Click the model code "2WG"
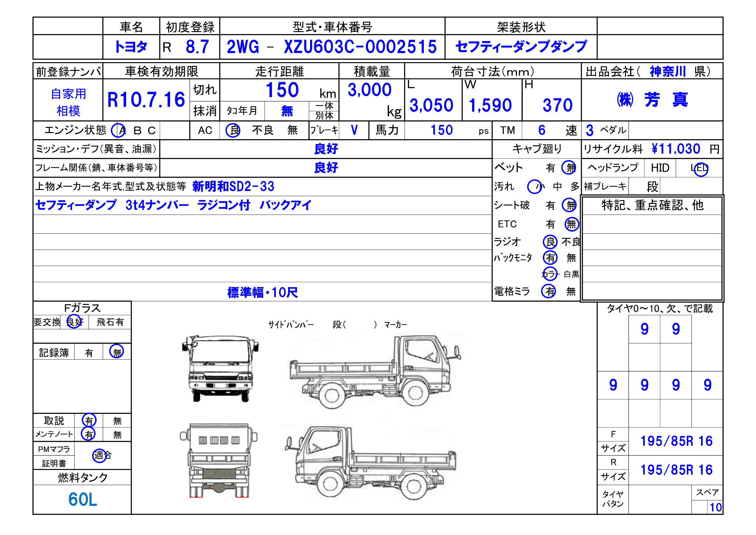 tap(243, 47)
